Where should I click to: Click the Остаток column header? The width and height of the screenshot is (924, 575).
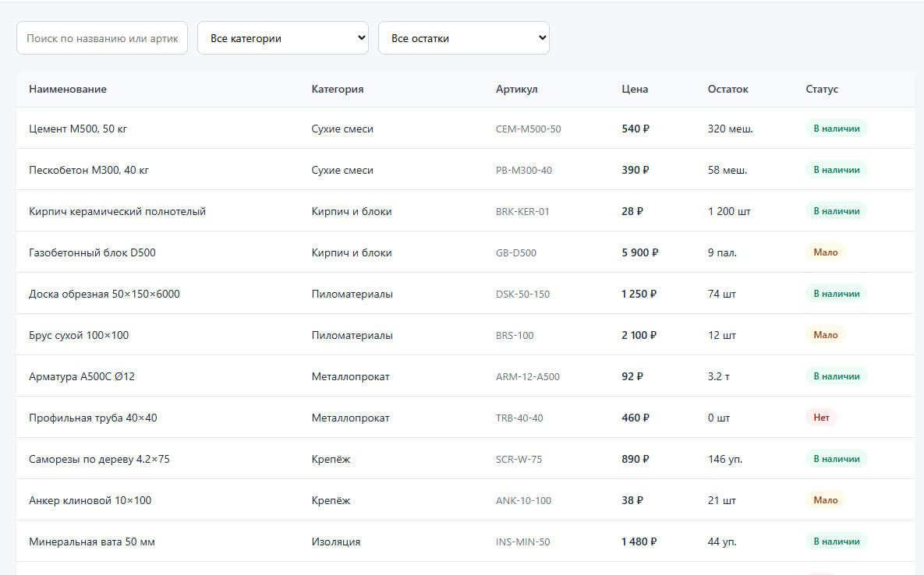(x=728, y=89)
